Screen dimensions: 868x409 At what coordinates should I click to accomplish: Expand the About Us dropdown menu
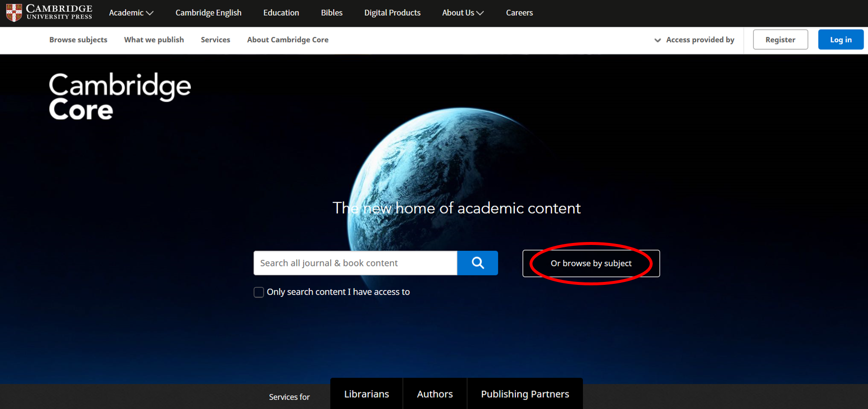(463, 13)
